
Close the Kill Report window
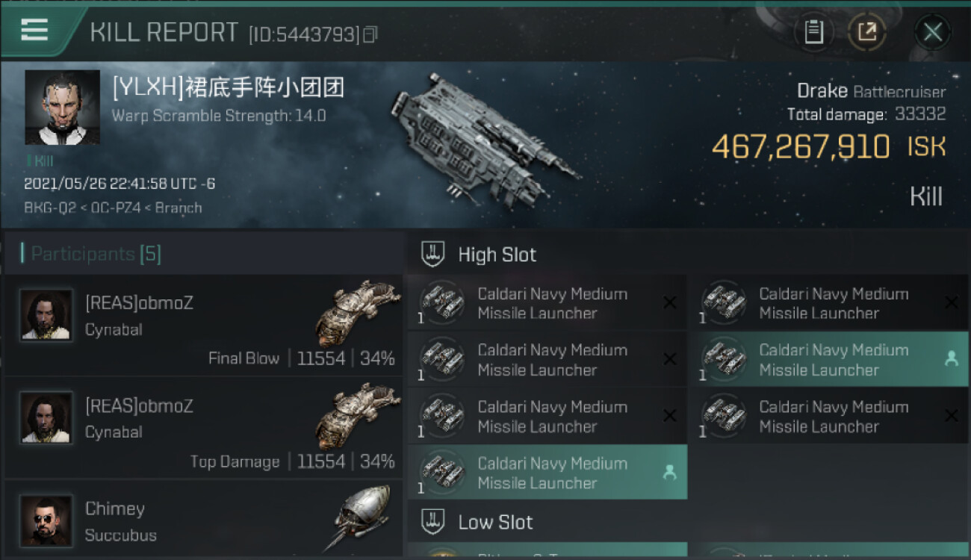[x=932, y=32]
